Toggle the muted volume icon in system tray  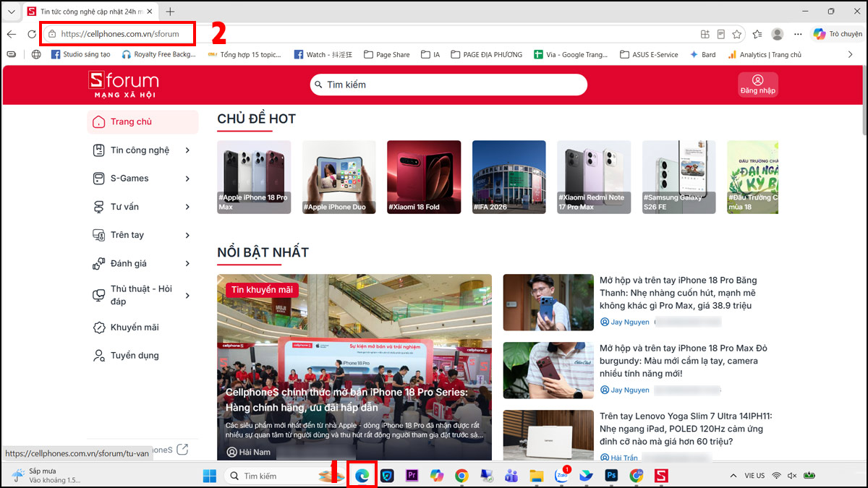pyautogui.click(x=792, y=476)
